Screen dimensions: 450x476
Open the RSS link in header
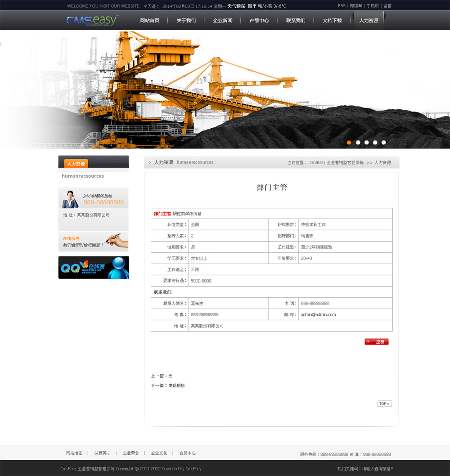tap(342, 6)
